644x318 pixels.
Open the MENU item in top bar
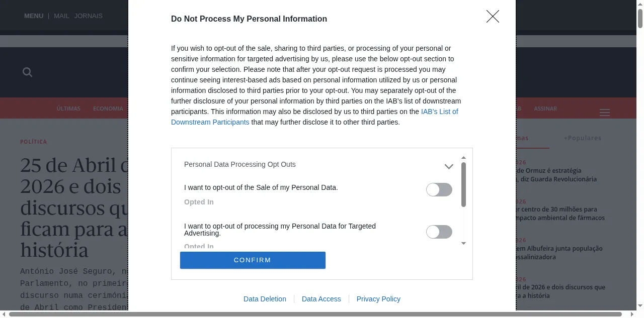[34, 16]
